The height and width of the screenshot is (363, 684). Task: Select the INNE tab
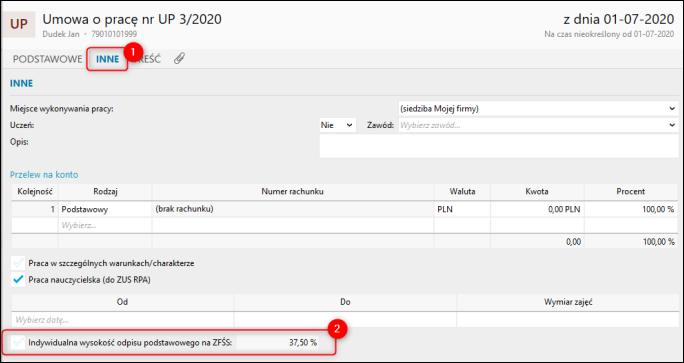(x=108, y=59)
